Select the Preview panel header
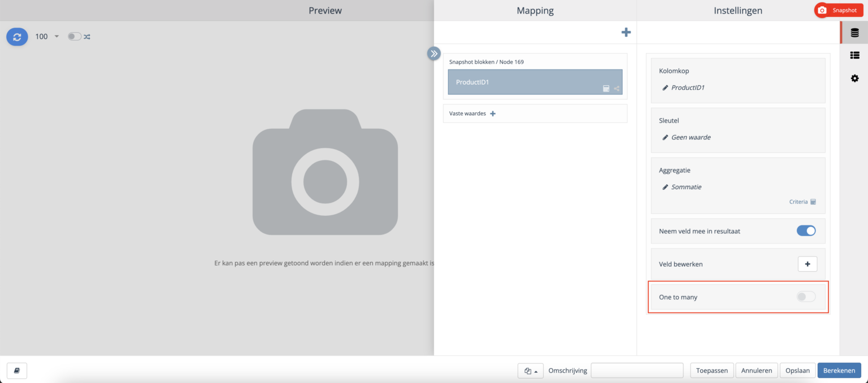Image resolution: width=868 pixels, height=383 pixels. [325, 10]
